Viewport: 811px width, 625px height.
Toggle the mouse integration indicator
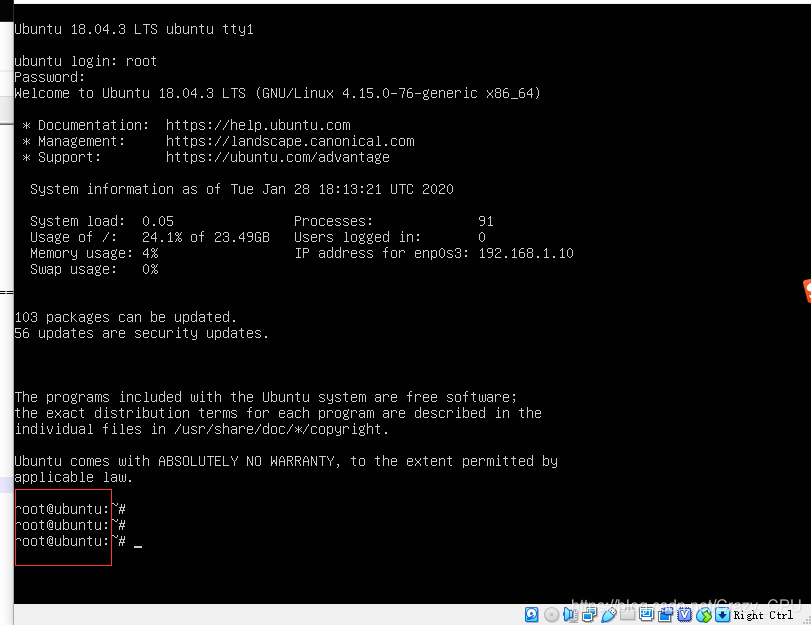[x=704, y=615]
